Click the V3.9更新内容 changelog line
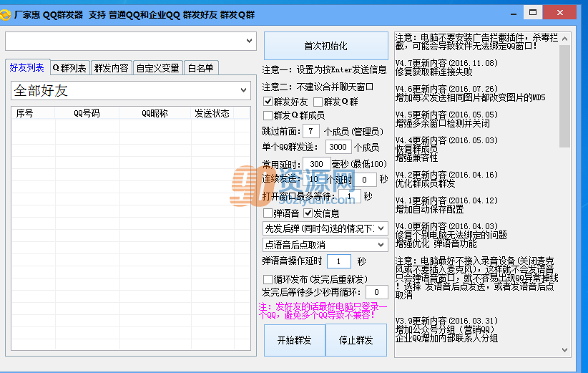This screenshot has width=588, height=373. click(x=446, y=321)
